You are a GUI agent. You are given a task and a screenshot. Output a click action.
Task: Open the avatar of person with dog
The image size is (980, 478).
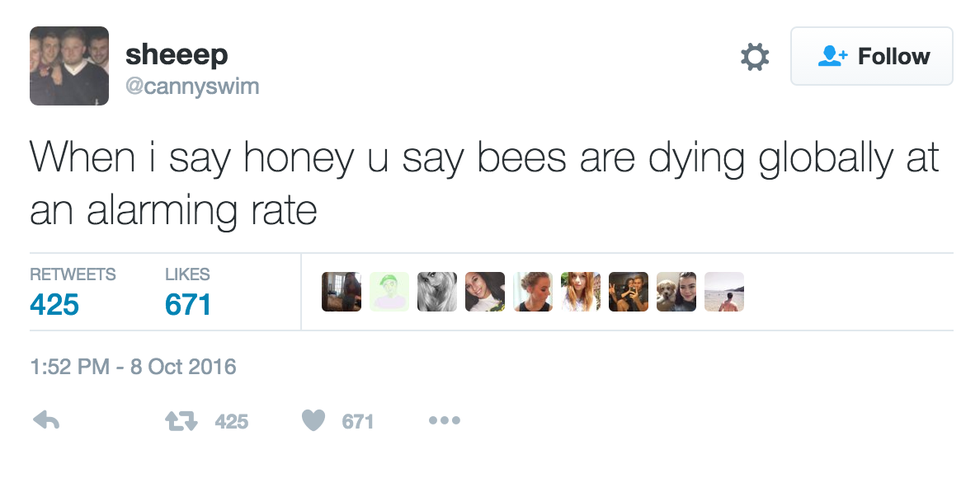tap(676, 292)
